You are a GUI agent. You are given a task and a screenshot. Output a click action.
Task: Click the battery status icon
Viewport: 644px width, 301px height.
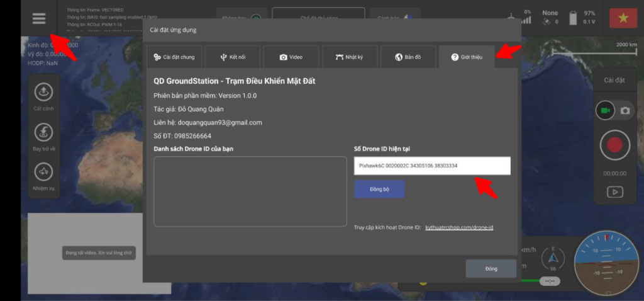[573, 18]
